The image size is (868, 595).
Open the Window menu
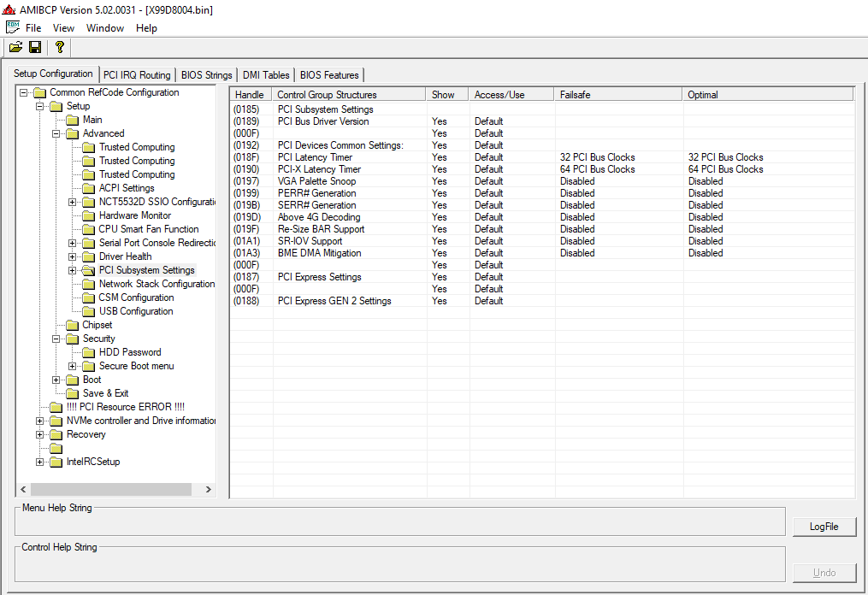coord(105,28)
